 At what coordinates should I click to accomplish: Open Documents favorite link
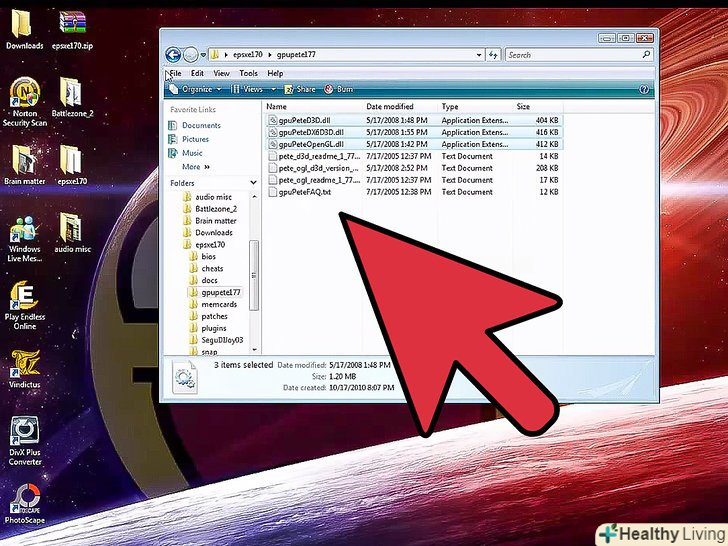pos(195,125)
